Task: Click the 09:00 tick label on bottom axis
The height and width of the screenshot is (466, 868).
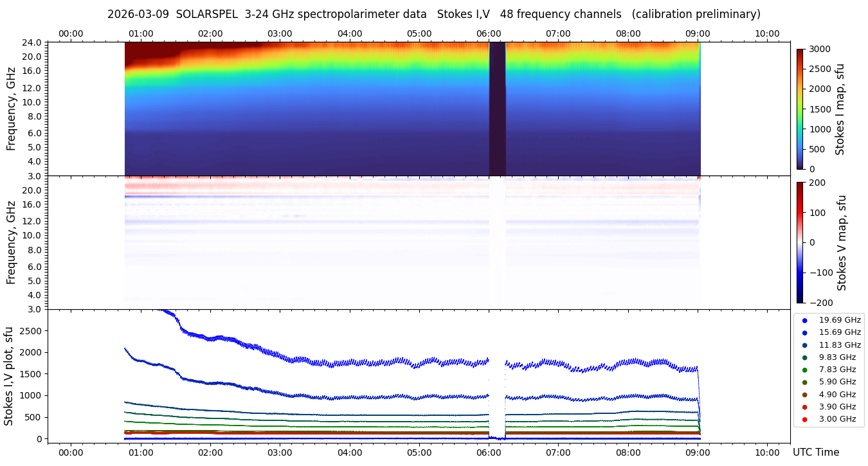Action: 698,453
